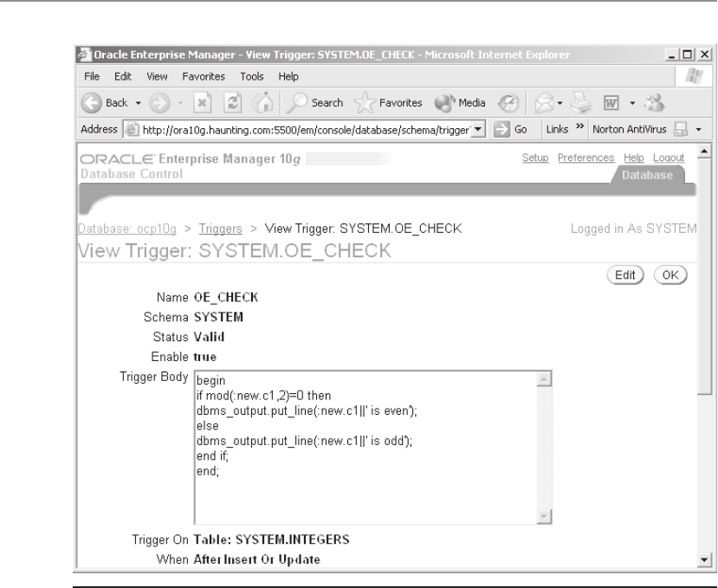Expand the Forward history dropdown arrow
Screen dimensions: 718x588
coord(180,103)
